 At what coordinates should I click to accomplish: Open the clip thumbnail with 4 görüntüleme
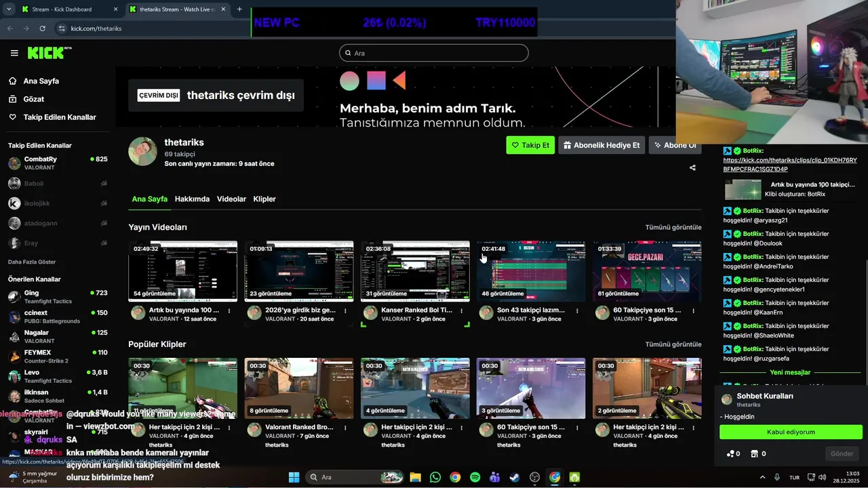(415, 388)
